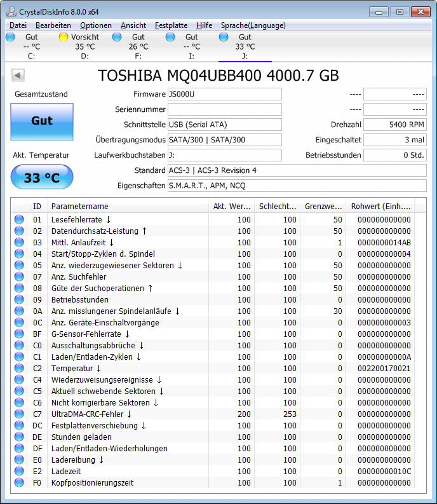Open the Datei menu
This screenshot has height=504, width=437.
18,25
